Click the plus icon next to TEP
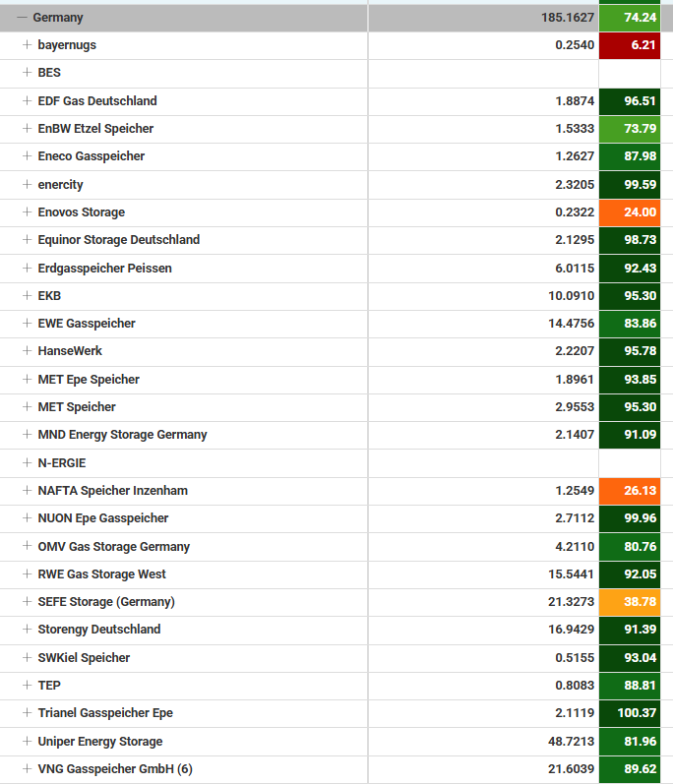The height and width of the screenshot is (784, 673). click(x=28, y=686)
